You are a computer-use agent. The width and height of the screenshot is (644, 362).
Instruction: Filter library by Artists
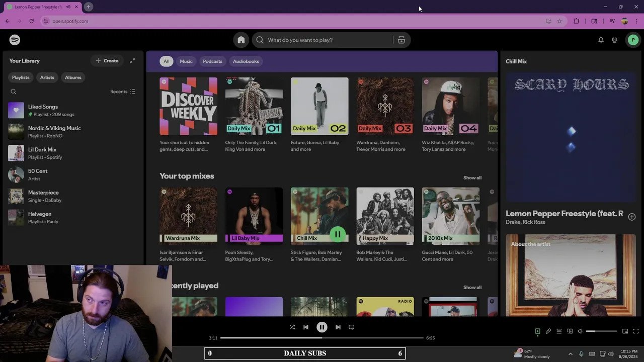tap(47, 77)
